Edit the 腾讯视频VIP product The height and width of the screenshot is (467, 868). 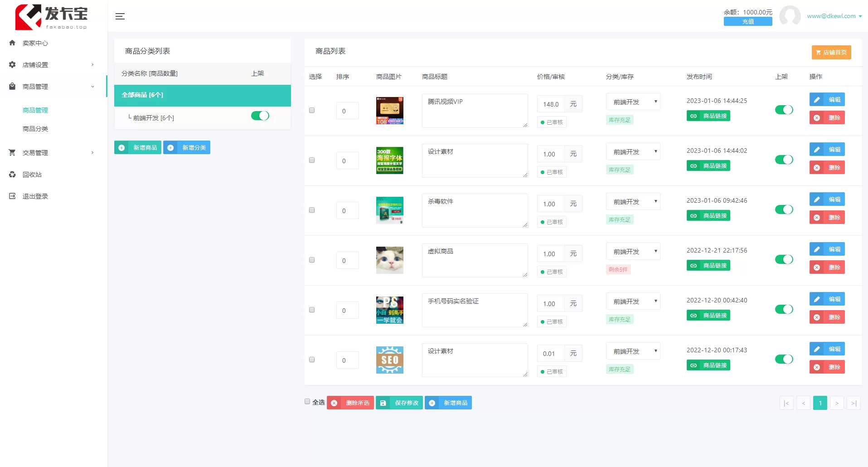[x=827, y=99]
